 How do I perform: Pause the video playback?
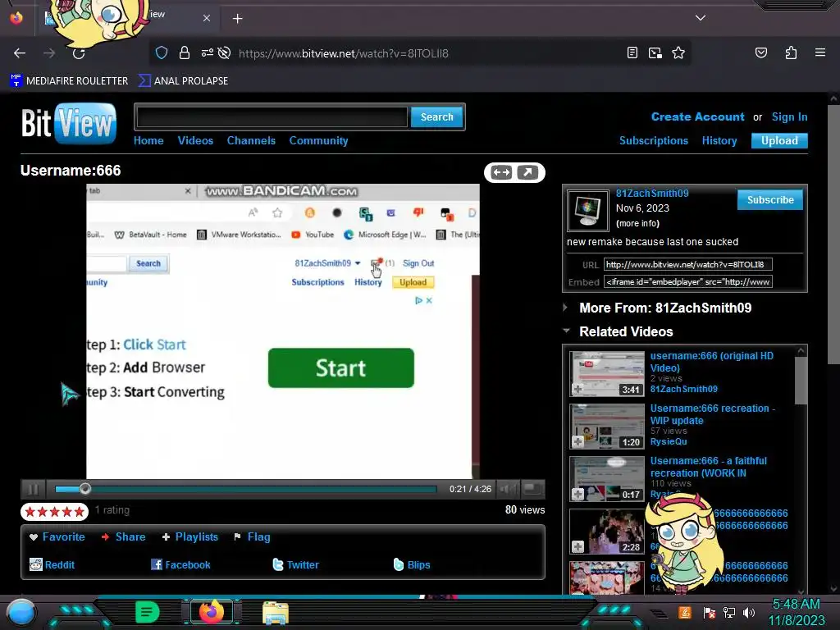33,489
